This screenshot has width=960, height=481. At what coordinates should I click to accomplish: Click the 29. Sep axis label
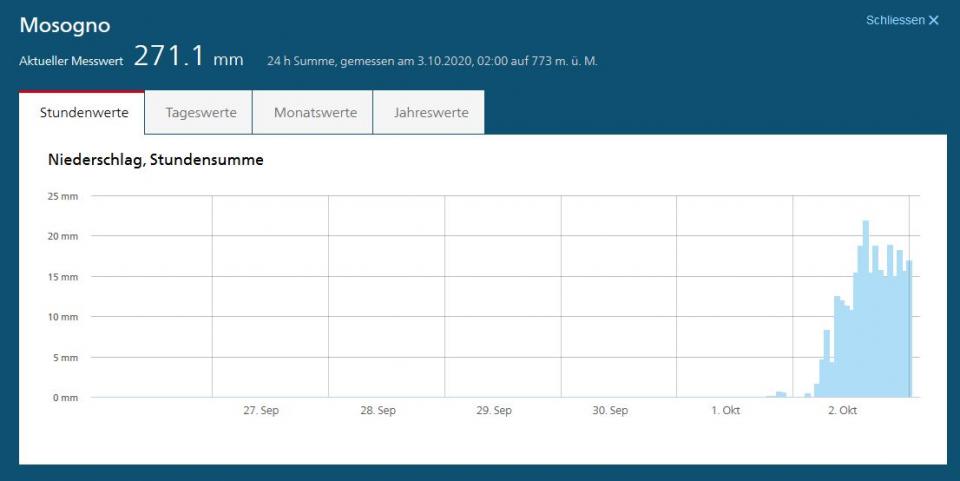(495, 411)
